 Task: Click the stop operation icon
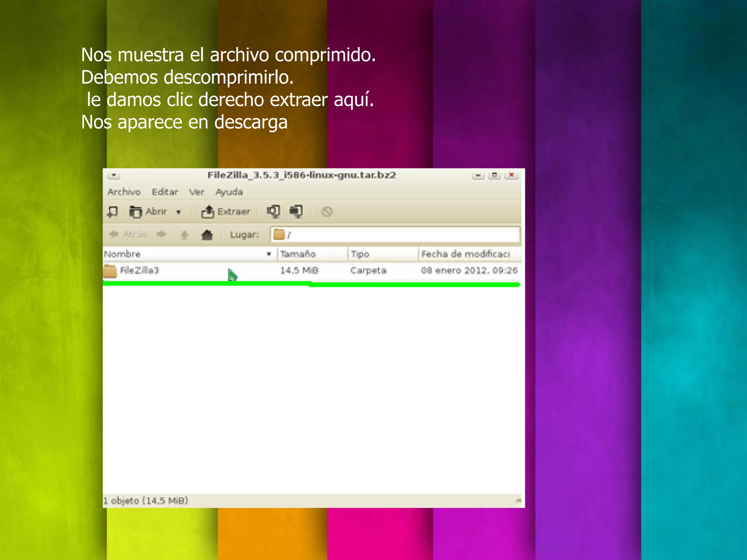(x=327, y=211)
